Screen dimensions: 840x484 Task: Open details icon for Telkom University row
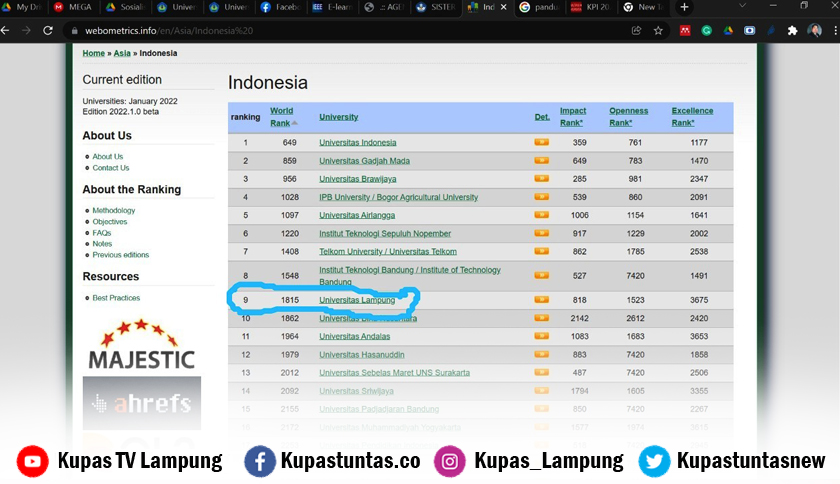coord(542,251)
